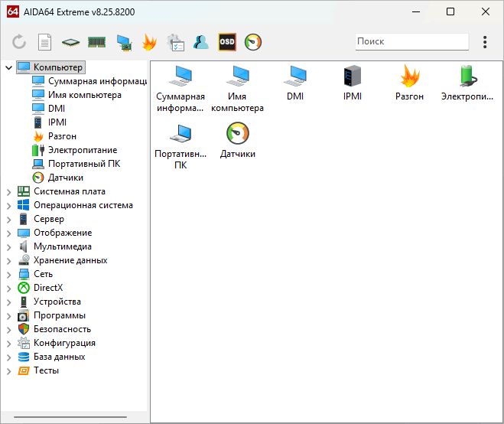Open the Report toolbar icon
Viewport: 504px width, 424px height.
[x=45, y=42]
